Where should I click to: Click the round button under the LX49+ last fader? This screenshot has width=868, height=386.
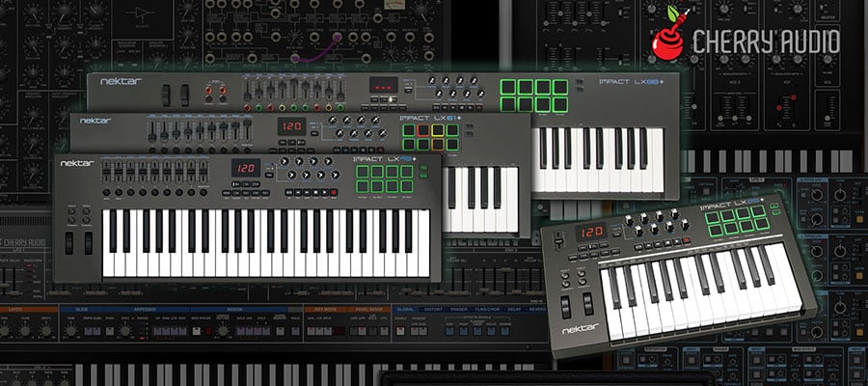pos(203,192)
